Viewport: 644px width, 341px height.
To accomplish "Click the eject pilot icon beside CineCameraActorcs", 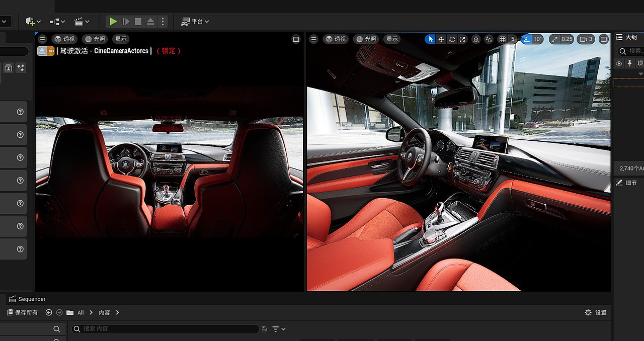I will 42,51.
